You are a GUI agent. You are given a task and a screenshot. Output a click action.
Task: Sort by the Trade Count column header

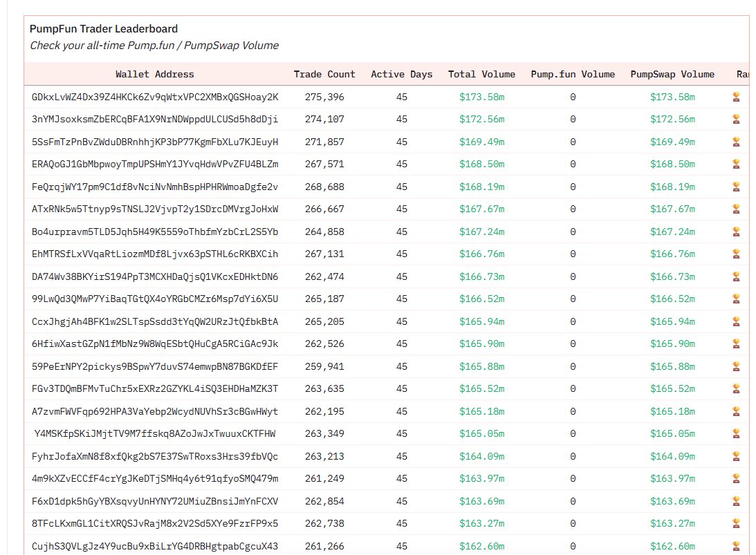324,74
